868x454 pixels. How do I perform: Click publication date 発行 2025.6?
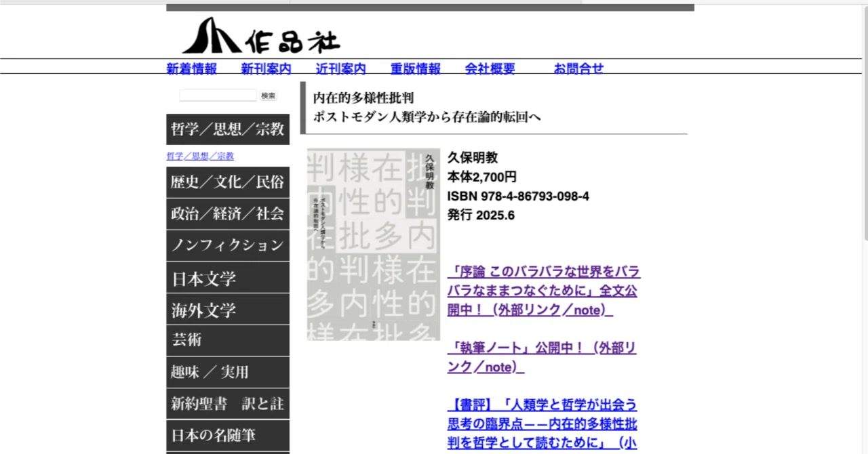(481, 215)
